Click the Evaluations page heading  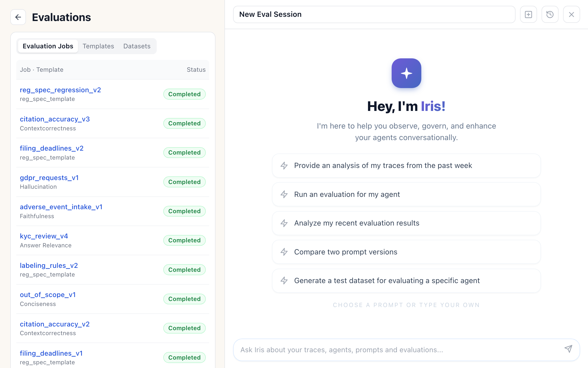pyautogui.click(x=61, y=17)
